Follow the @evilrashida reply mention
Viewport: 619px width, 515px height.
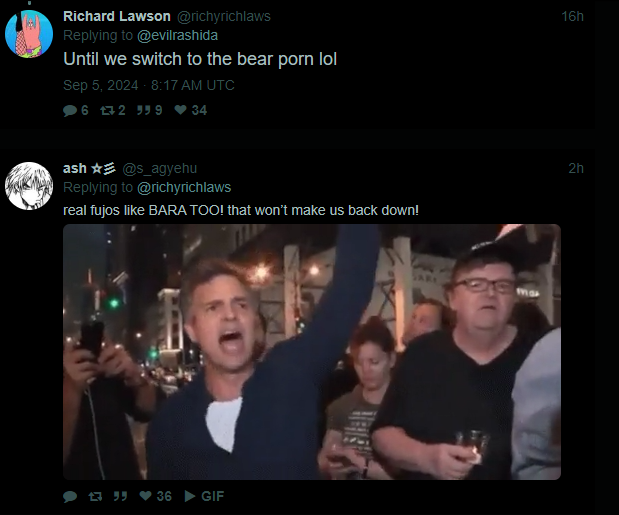pos(177,36)
